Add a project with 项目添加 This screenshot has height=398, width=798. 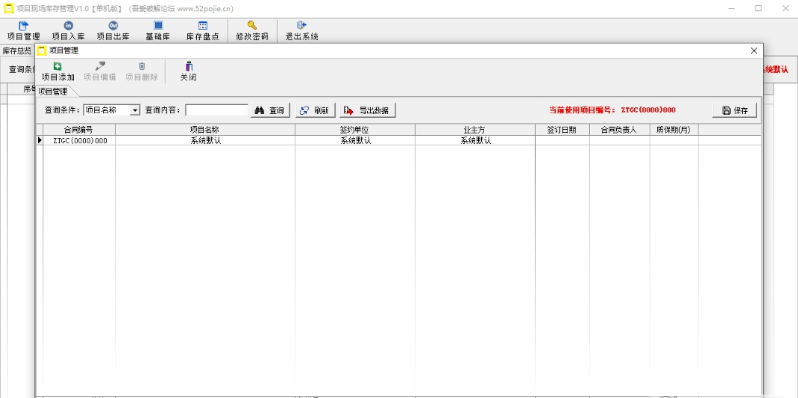(58, 72)
